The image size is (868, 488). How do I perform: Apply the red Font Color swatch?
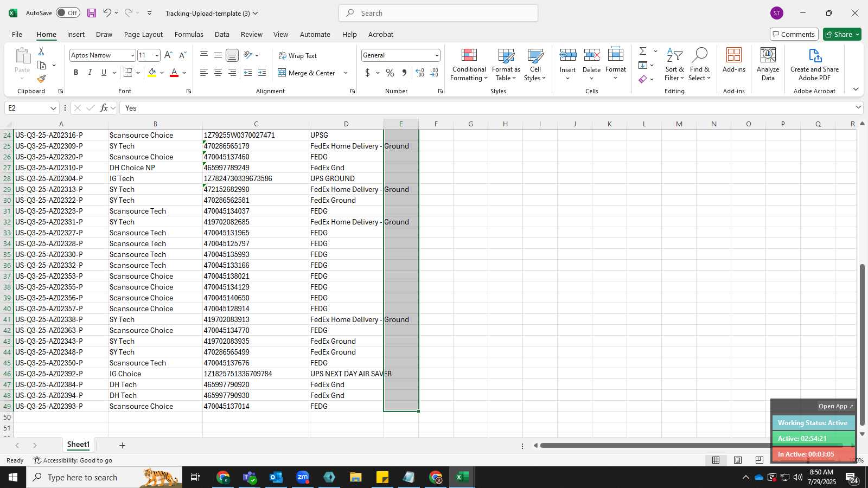[174, 73]
